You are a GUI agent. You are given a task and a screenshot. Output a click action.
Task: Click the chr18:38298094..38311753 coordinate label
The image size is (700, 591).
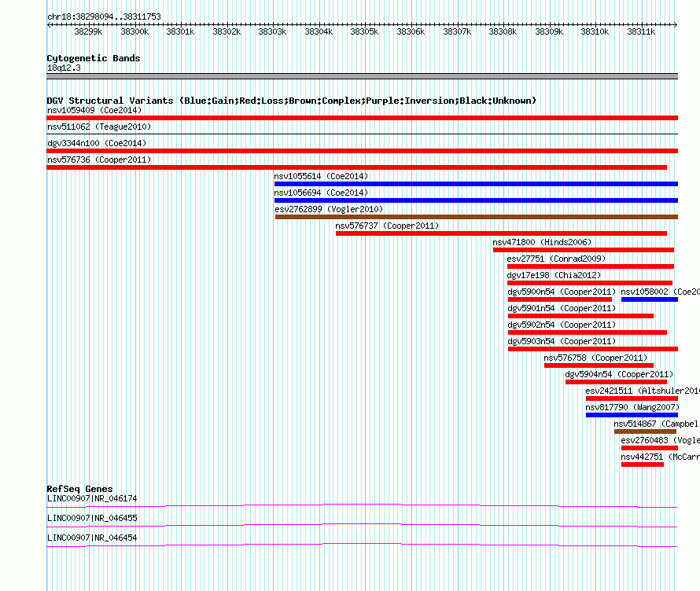click(104, 17)
